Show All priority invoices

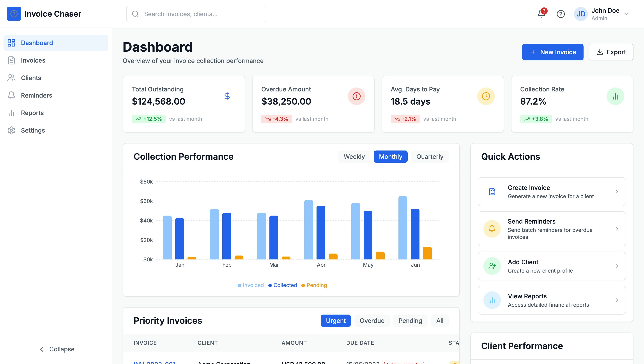[440, 320]
